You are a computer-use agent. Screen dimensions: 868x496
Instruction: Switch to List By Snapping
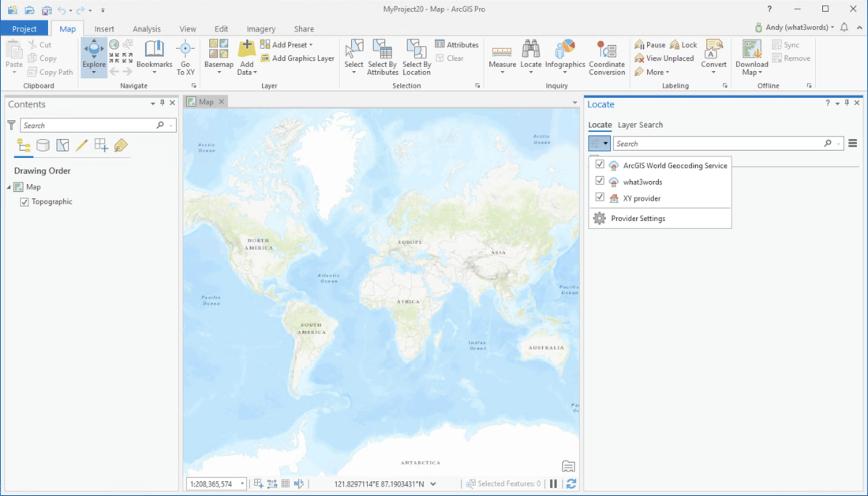101,145
